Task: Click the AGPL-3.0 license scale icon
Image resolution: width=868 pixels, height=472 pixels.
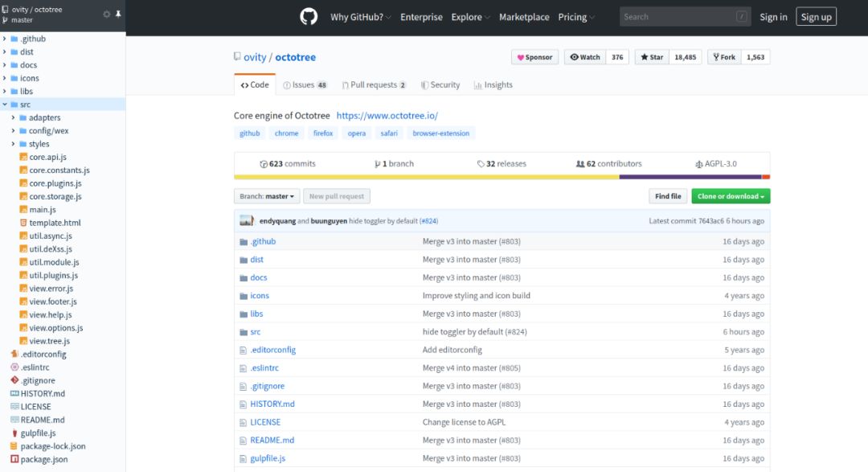Action: (x=698, y=164)
